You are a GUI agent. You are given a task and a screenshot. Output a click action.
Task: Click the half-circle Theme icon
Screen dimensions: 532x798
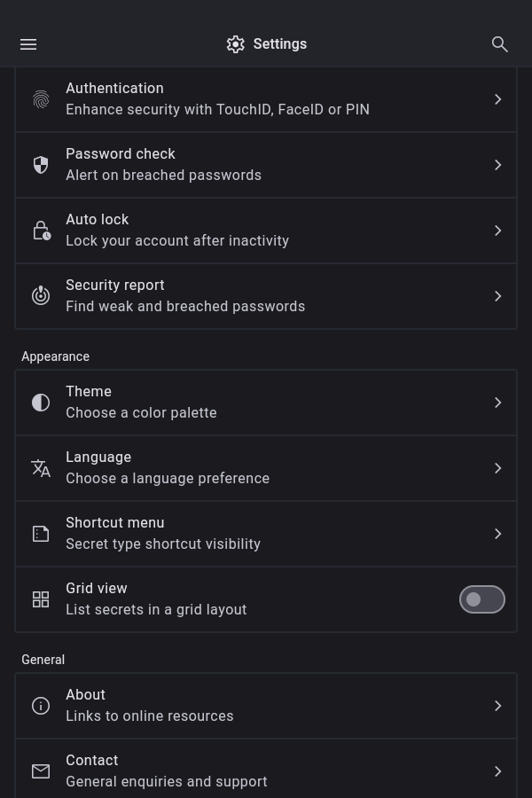click(x=41, y=403)
